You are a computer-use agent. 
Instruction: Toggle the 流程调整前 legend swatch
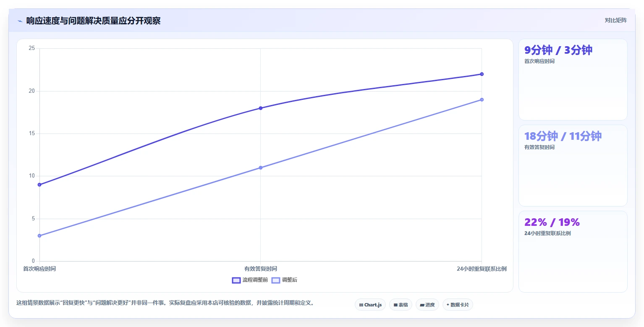pyautogui.click(x=236, y=280)
